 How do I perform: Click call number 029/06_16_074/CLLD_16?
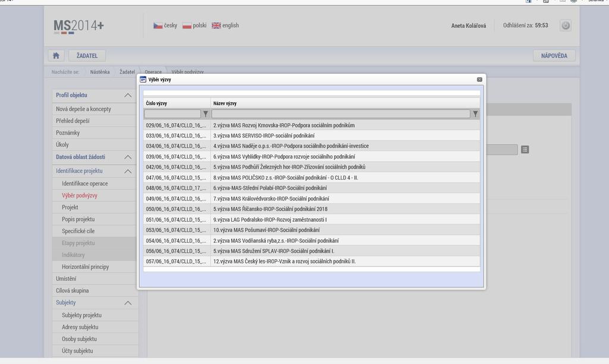(x=176, y=125)
